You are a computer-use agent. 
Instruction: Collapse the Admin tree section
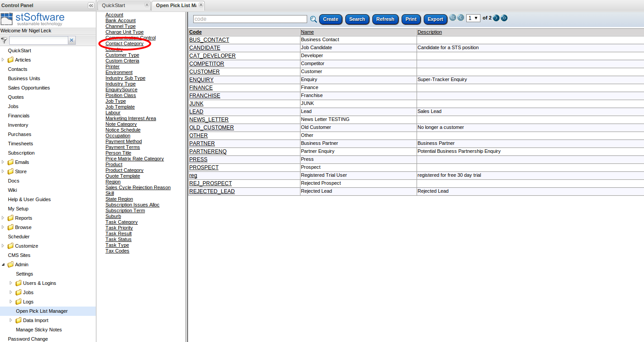(x=4, y=264)
